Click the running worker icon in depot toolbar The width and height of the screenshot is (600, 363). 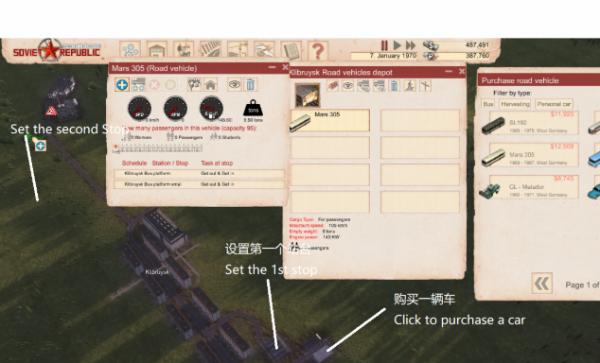tap(410, 86)
